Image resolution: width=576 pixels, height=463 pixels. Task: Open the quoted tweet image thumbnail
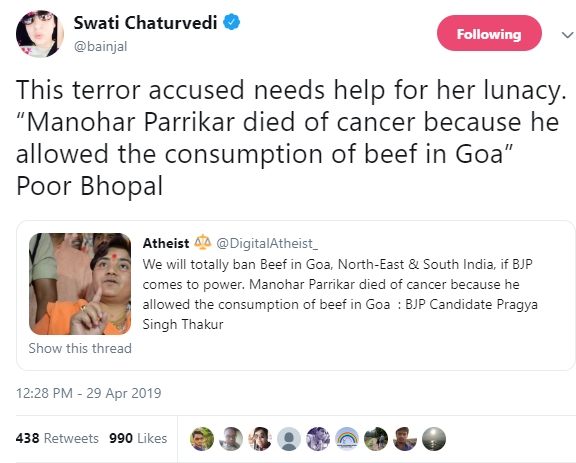[80, 284]
